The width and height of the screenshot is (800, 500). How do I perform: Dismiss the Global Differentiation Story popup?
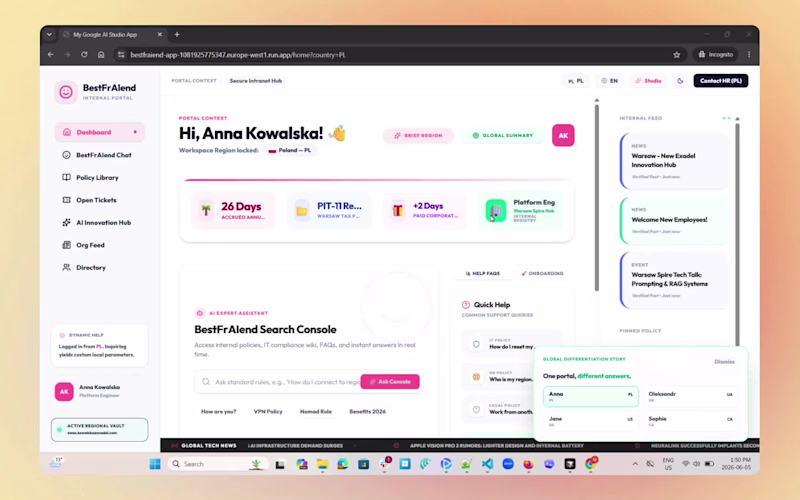tap(724, 362)
